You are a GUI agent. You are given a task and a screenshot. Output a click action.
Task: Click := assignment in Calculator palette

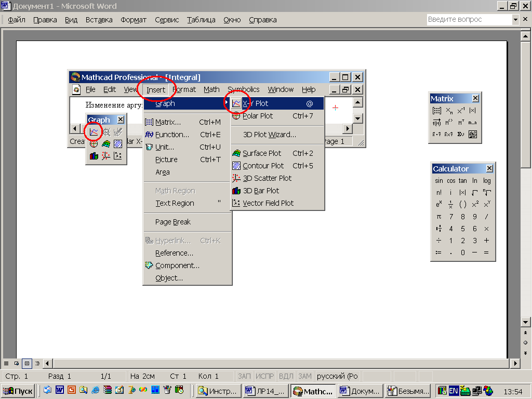pos(438,252)
